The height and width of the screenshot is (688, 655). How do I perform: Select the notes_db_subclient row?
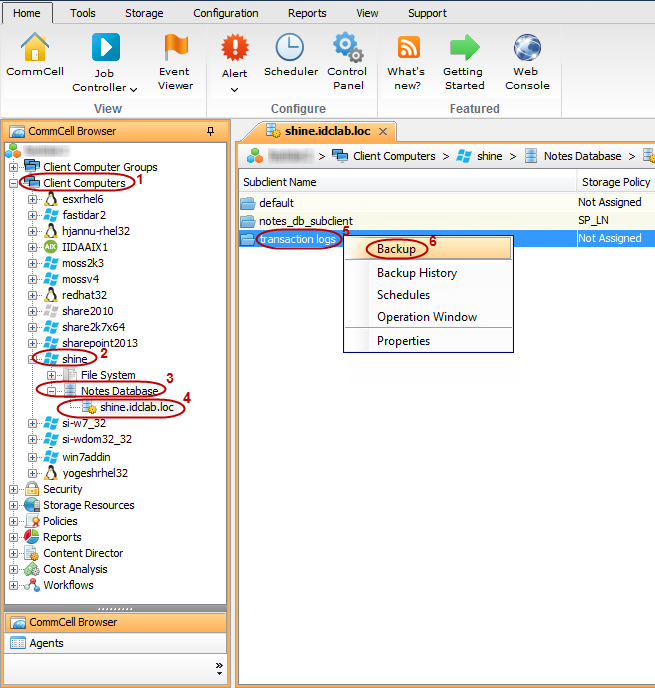click(x=305, y=221)
